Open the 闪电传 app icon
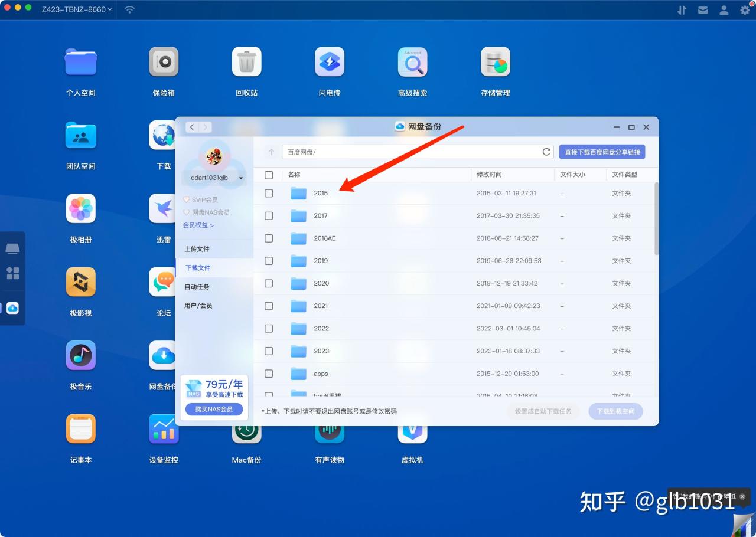The height and width of the screenshot is (537, 756). click(330, 62)
